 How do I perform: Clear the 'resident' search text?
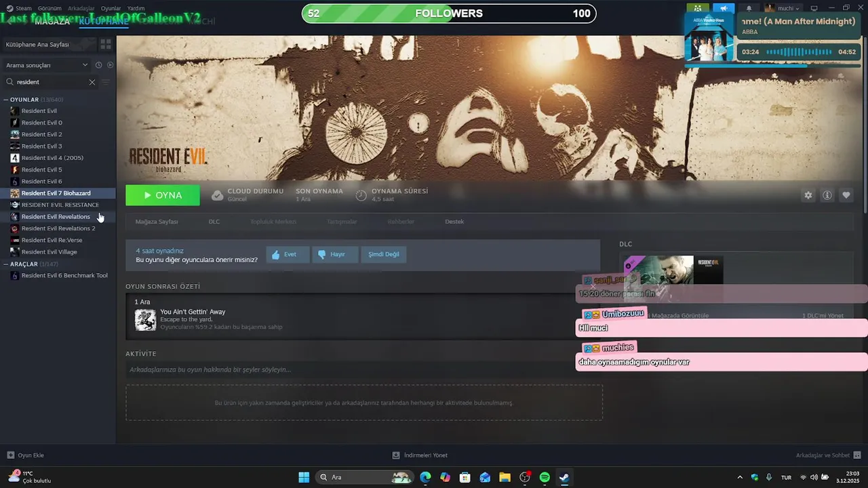pos(92,82)
